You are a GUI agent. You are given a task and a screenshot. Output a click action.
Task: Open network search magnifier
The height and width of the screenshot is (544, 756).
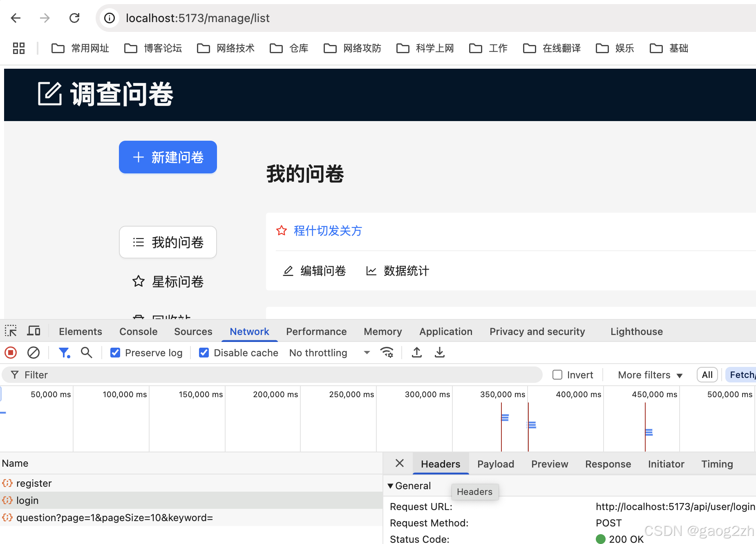(86, 353)
